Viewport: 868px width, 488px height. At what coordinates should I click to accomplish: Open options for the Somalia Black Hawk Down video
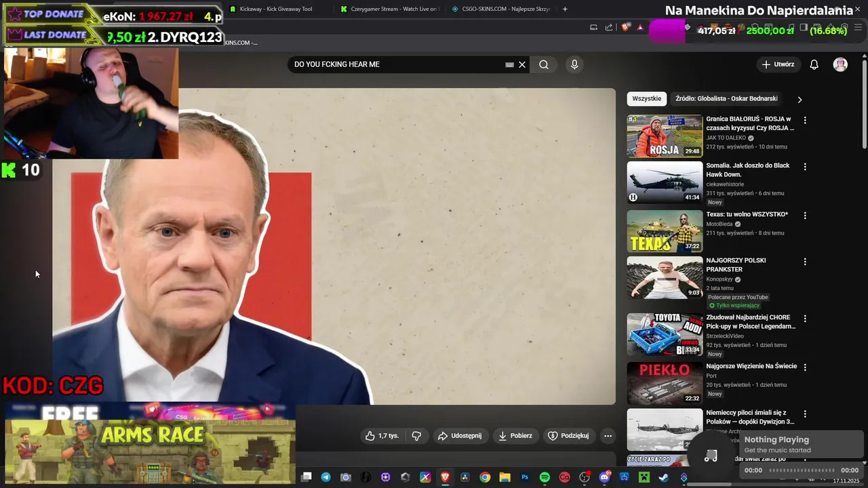coord(805,166)
